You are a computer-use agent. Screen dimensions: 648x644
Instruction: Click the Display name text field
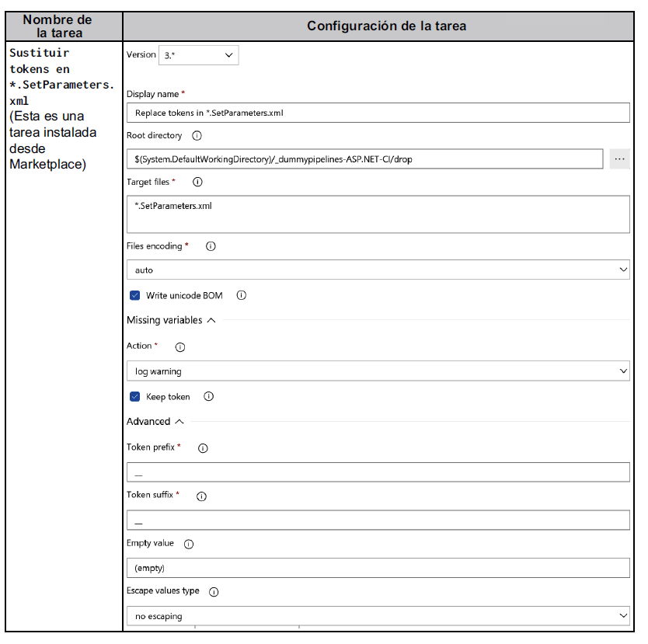(378, 113)
